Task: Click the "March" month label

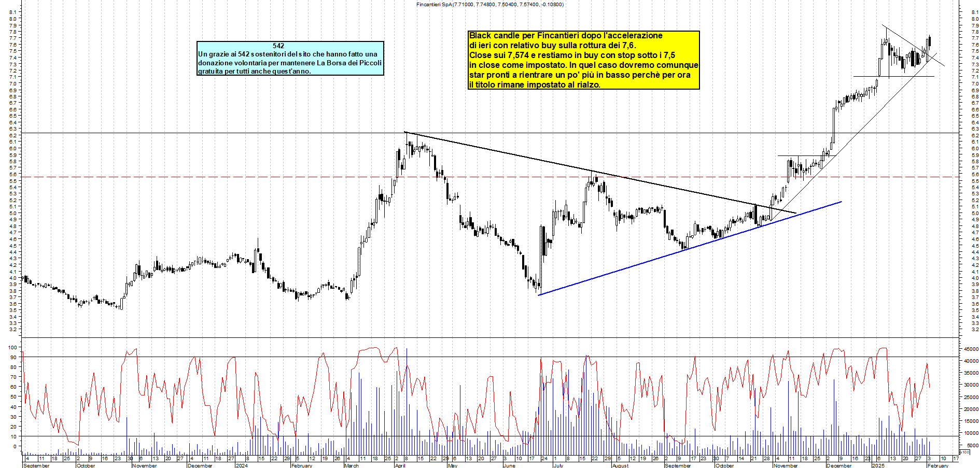Action: click(352, 465)
